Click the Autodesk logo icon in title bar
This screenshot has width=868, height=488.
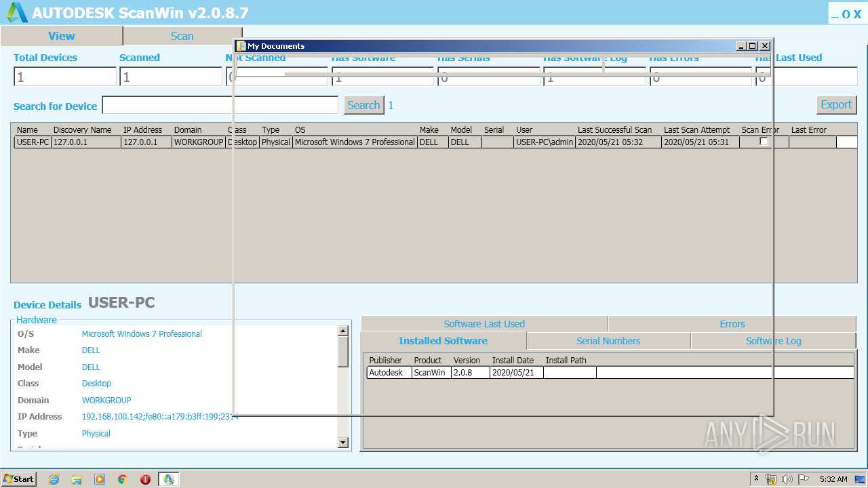coord(17,12)
